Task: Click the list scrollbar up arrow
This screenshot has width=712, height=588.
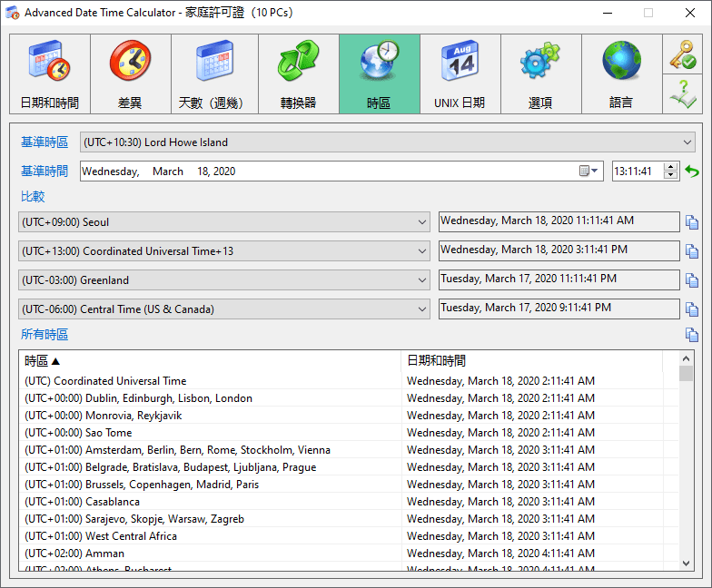Action: [x=687, y=358]
